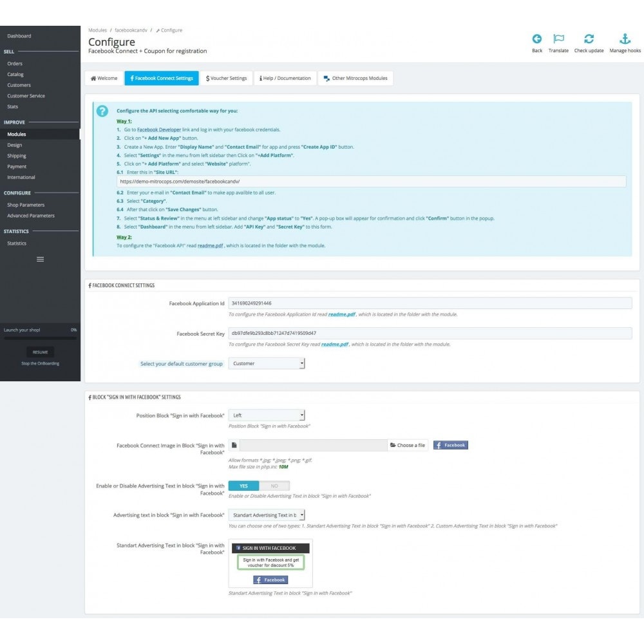Open Catalog in the sidebar
The height and width of the screenshot is (644, 644).
[x=15, y=74]
